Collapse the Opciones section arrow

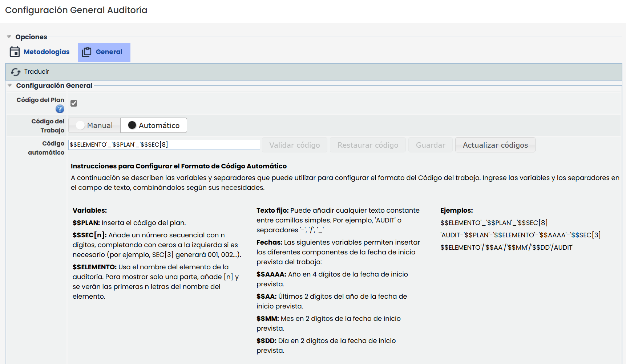9,37
